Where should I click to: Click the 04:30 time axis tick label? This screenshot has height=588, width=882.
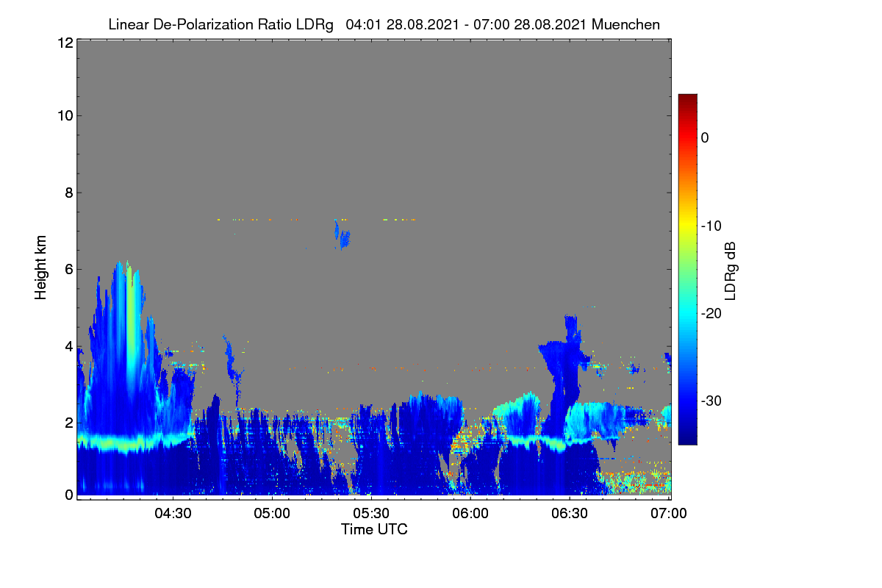[173, 513]
